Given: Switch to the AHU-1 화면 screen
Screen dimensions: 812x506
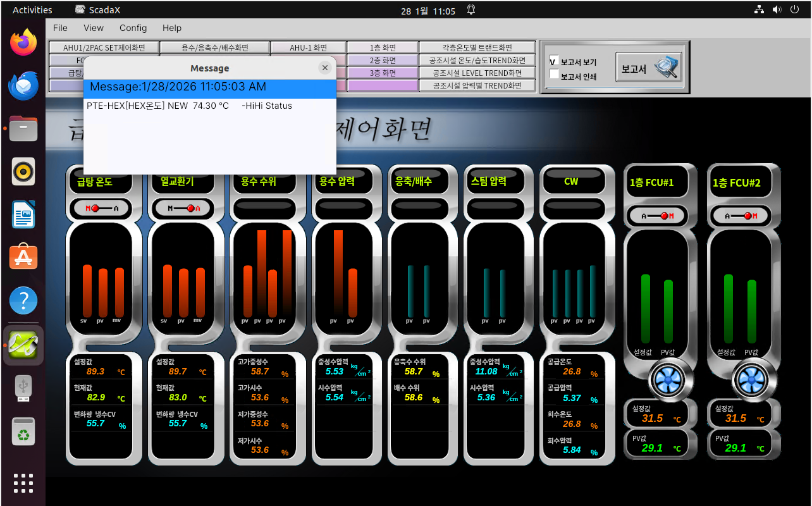Looking at the screenshot, I should (308, 47).
